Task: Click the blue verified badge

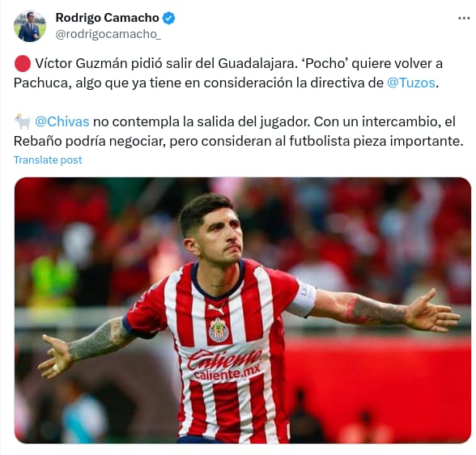Action: (168, 18)
